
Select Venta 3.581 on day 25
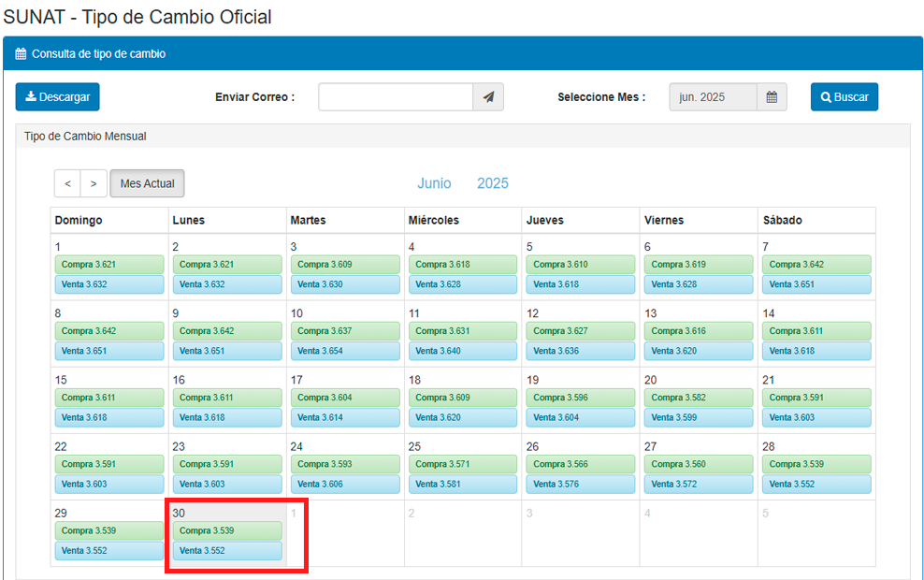(x=463, y=484)
